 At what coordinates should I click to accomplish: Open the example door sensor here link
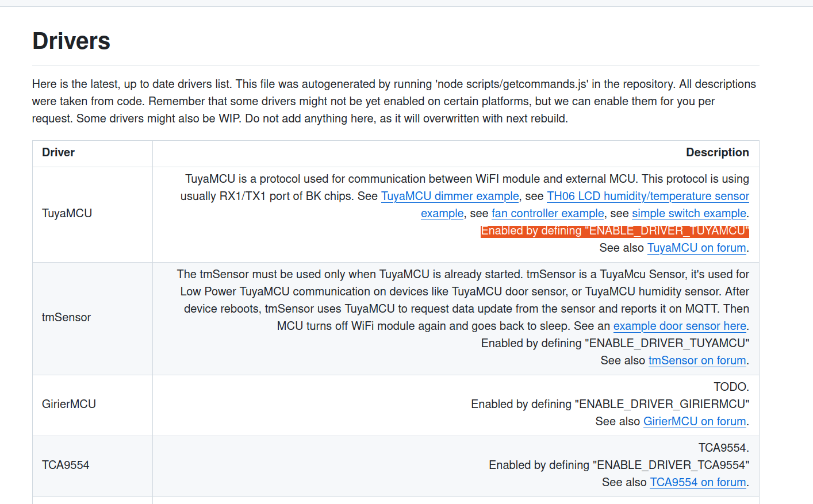pyautogui.click(x=679, y=326)
